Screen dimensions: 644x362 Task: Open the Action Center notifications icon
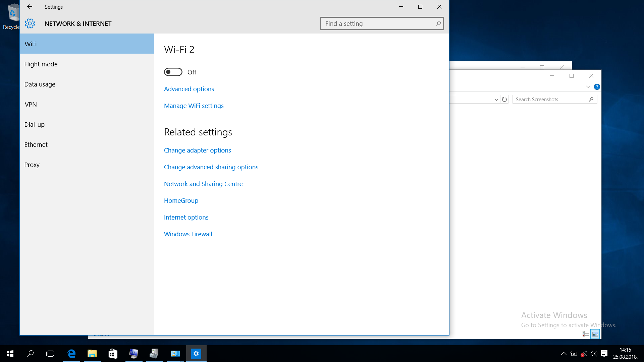(604, 354)
